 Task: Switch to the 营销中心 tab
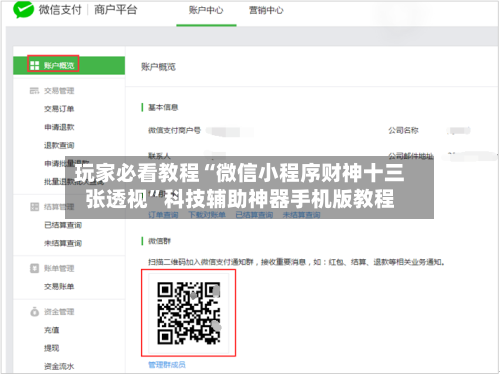[266, 10]
